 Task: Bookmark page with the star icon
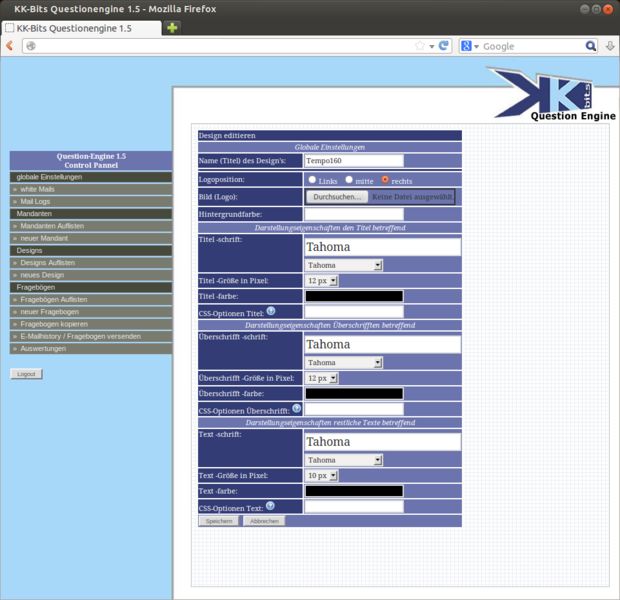tap(420, 46)
